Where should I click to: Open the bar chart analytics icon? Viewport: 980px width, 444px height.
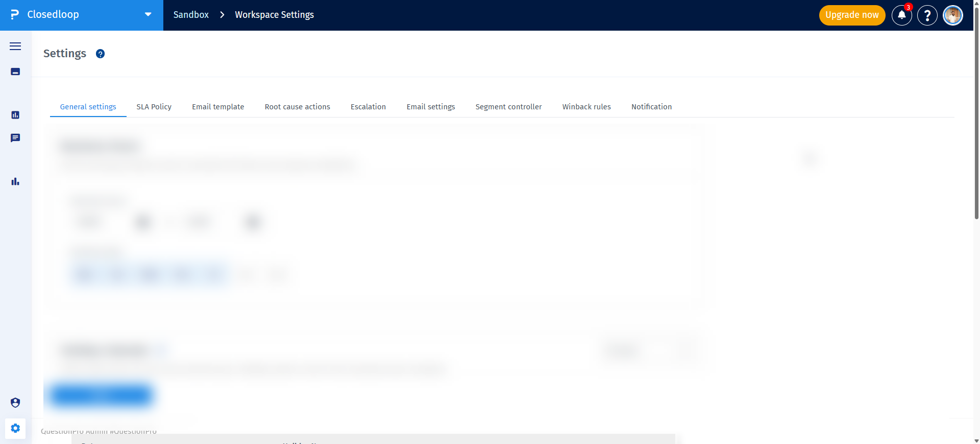[x=15, y=181]
